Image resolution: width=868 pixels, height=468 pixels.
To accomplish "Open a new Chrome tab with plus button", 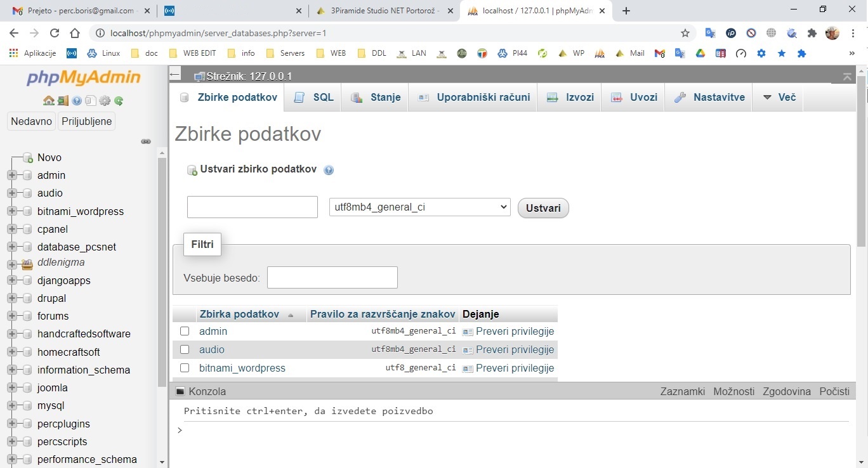I will (x=626, y=11).
